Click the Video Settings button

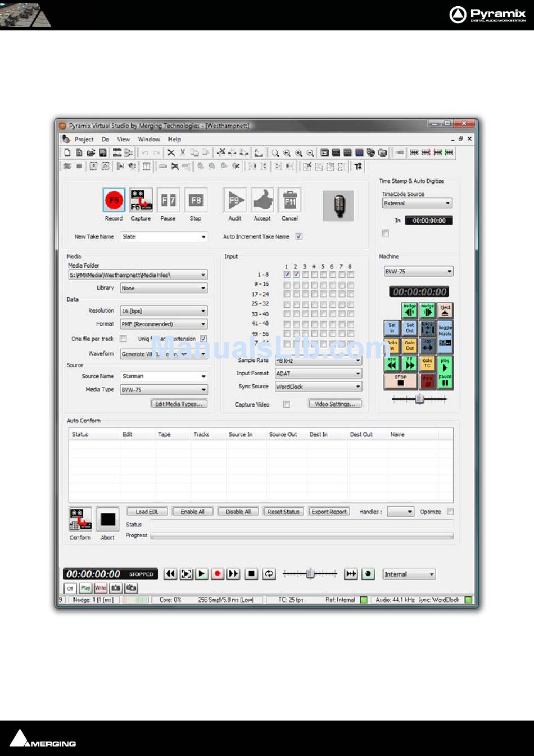[335, 404]
